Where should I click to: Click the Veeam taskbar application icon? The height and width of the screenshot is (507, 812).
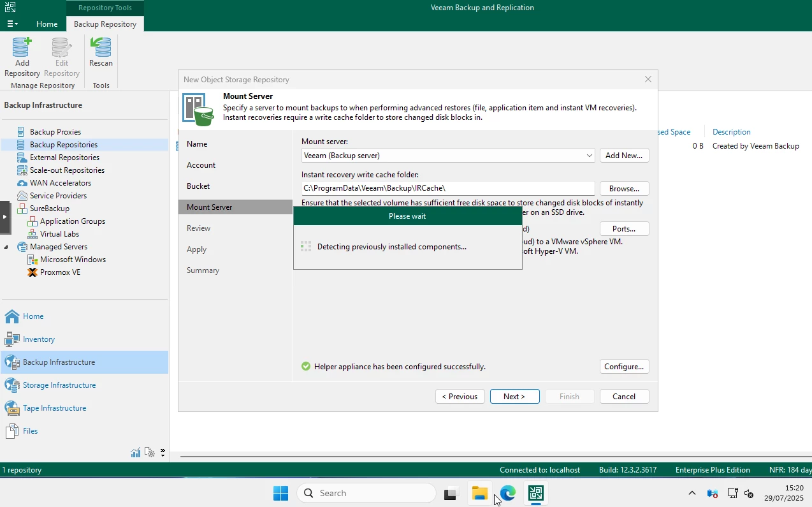pos(535,493)
